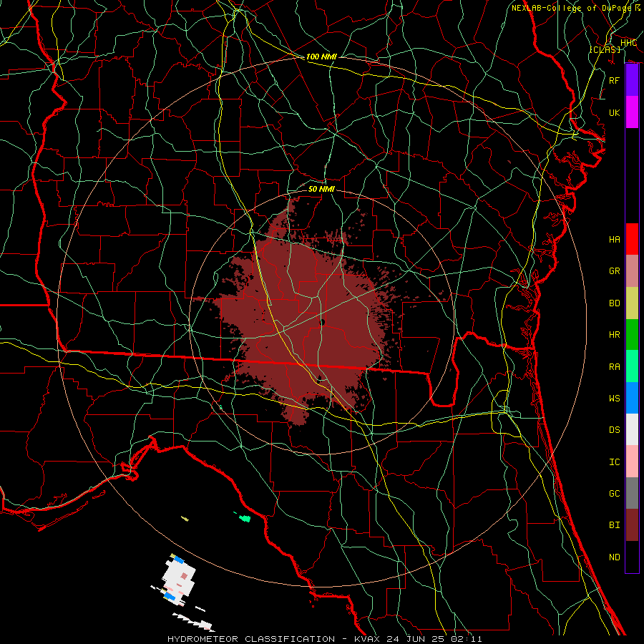This screenshot has height=644, width=644.
Task: Click the black radar site dot
Action: pos(322,323)
